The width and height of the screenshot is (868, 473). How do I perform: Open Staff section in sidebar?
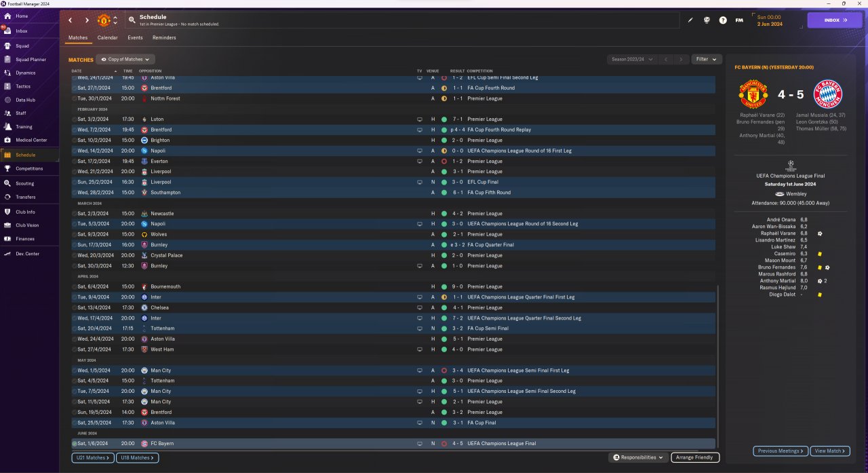tap(21, 113)
